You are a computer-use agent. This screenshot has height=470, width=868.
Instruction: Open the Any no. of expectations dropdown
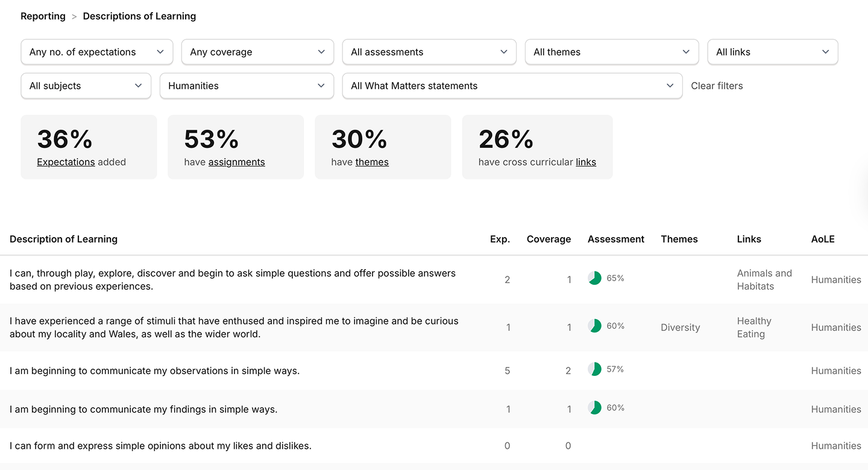(x=97, y=52)
